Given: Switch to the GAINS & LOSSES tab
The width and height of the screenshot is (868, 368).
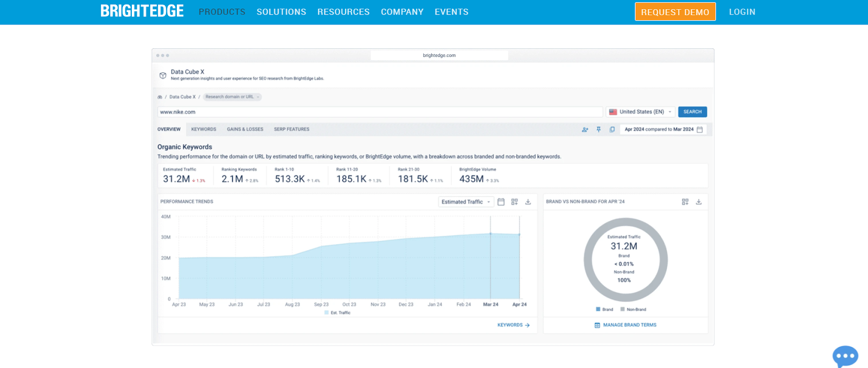Looking at the screenshot, I should click(245, 129).
